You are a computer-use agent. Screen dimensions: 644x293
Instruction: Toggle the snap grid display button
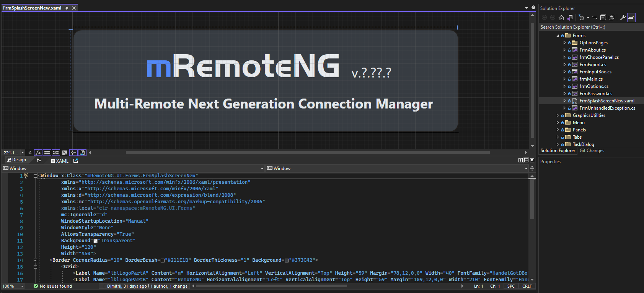tap(47, 153)
